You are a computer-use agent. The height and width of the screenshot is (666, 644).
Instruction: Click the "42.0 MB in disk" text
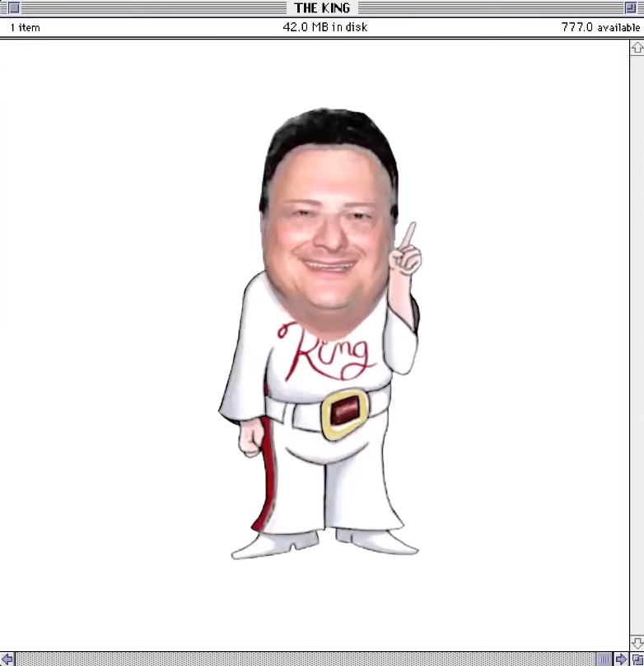click(x=325, y=27)
